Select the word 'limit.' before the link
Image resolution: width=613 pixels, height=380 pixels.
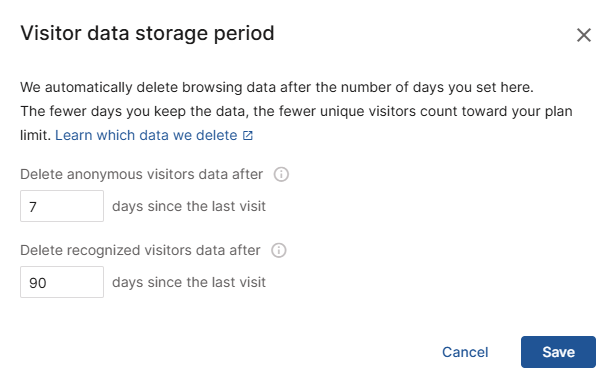coord(36,135)
